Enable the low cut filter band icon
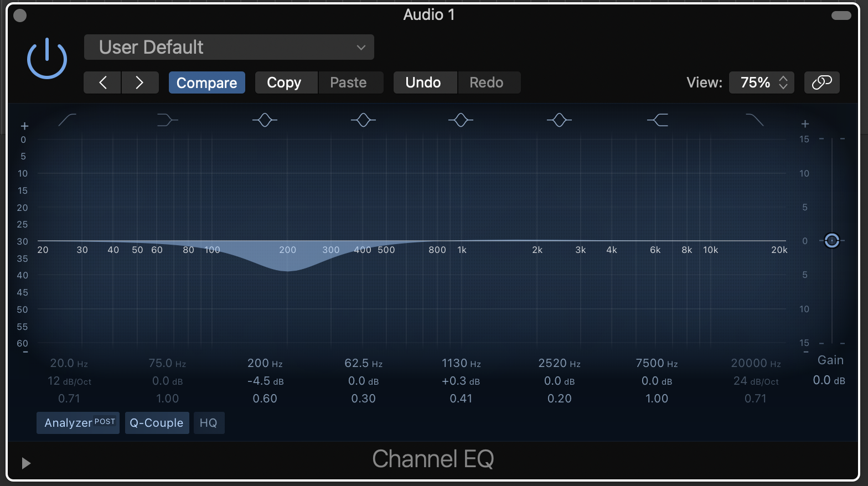 pos(68,120)
